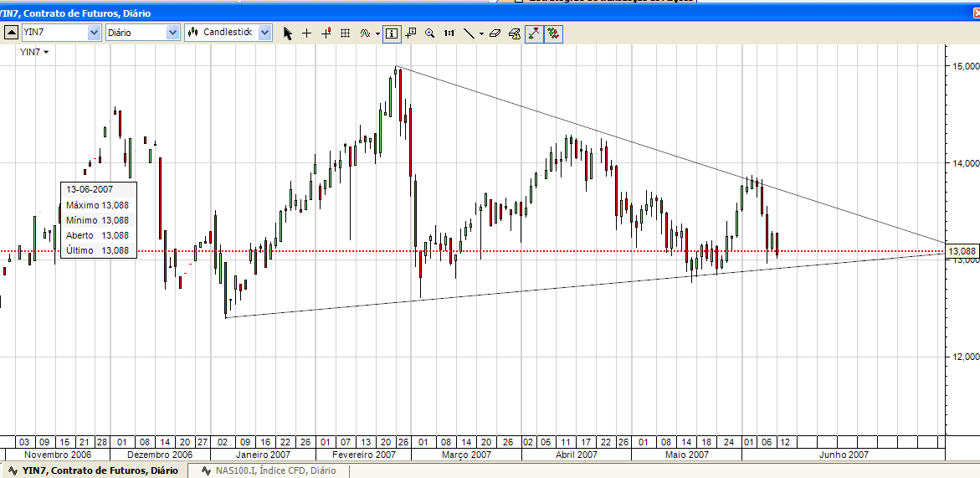This screenshot has width=980, height=478.
Task: Click the Último 13,088 info row
Action: 98,250
